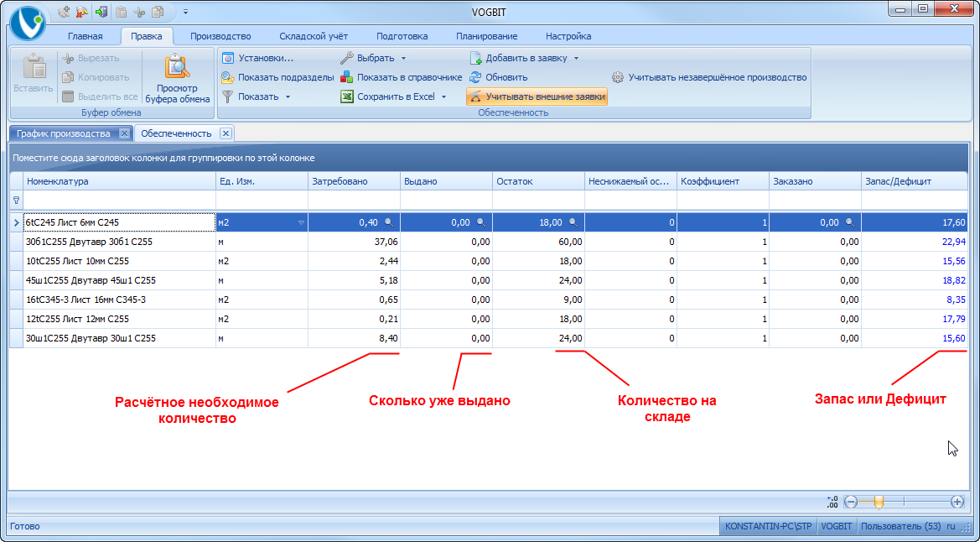Click the magnifier in the Заказано cell of selected row
The image size is (980, 542).
(x=850, y=222)
